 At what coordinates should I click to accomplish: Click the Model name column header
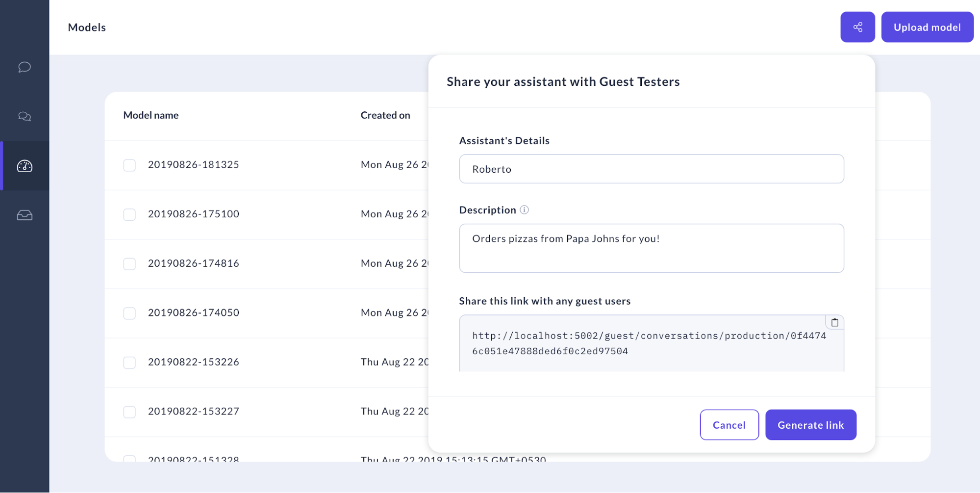tap(151, 115)
